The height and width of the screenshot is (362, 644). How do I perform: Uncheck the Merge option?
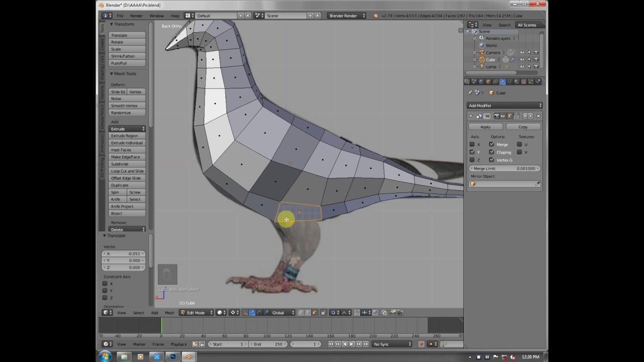tap(492, 144)
